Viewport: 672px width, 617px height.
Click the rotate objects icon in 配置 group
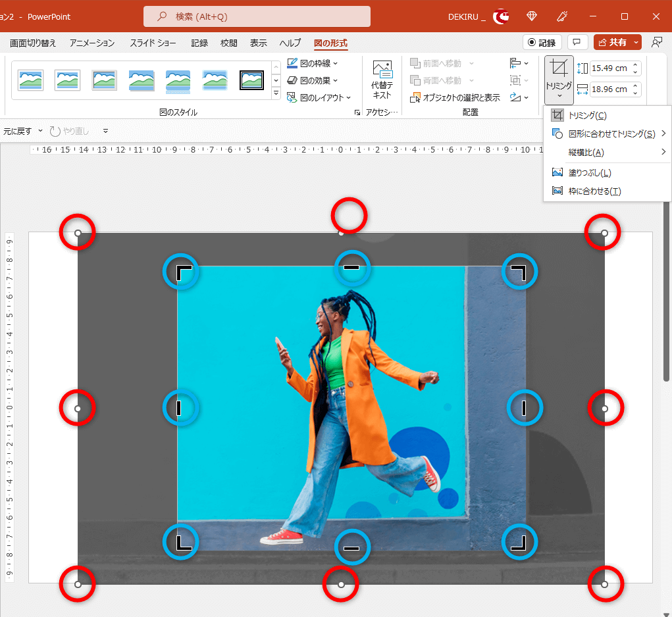pos(515,97)
